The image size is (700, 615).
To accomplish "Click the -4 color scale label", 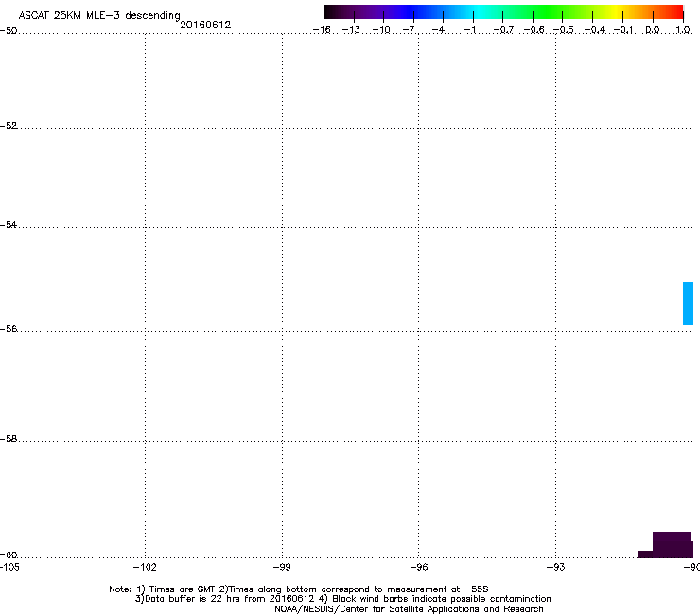I will (438, 30).
